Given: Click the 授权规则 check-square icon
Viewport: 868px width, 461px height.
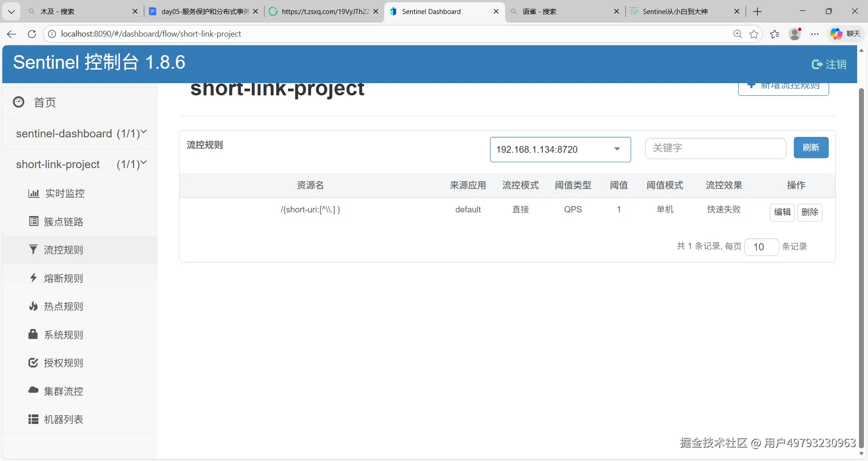Looking at the screenshot, I should pos(33,362).
